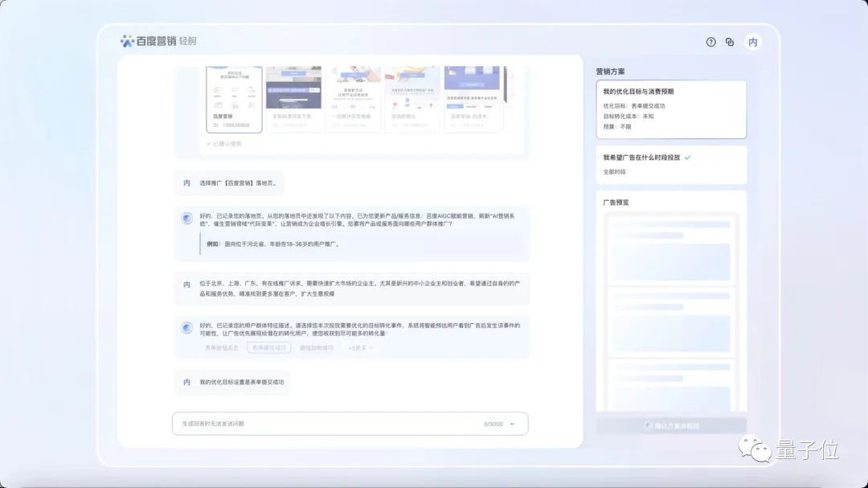Click the assistant avatar beside 用户群体特征描述 message

(186, 327)
